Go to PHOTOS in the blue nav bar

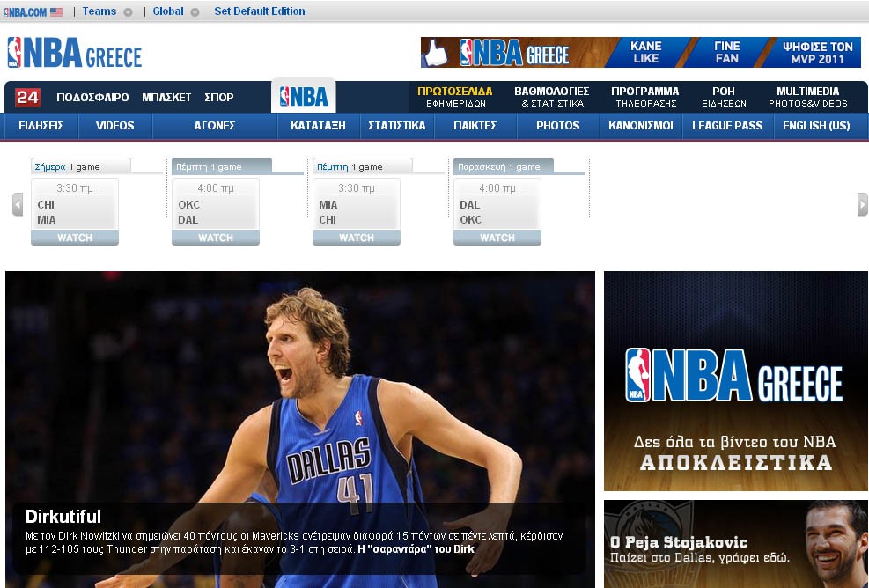pyautogui.click(x=557, y=126)
